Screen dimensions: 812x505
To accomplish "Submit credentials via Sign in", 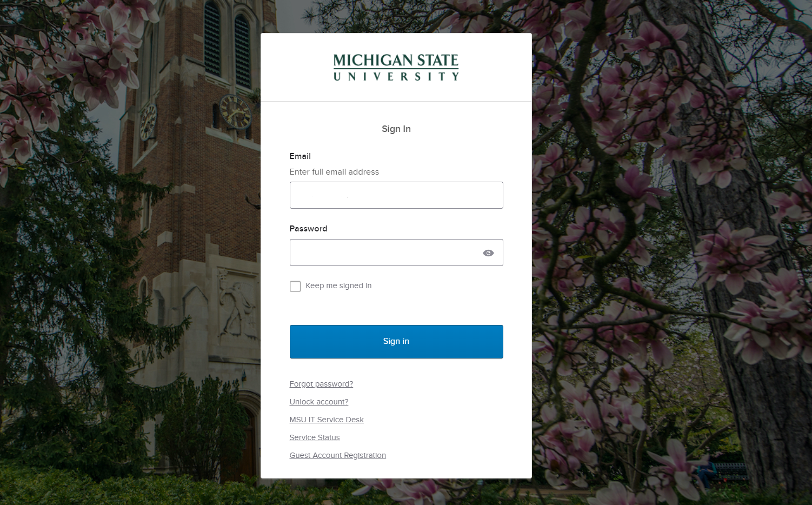I will coord(396,341).
